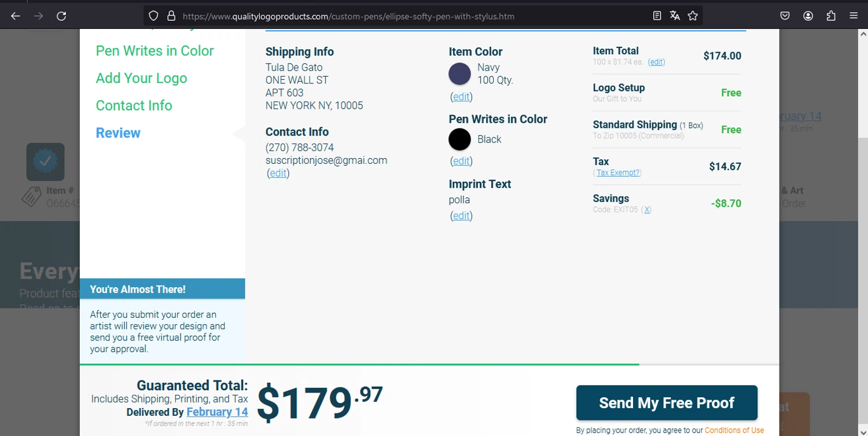Screen dimensions: 868x436
Task: Click the February 14 delivery date link
Action: tap(217, 412)
